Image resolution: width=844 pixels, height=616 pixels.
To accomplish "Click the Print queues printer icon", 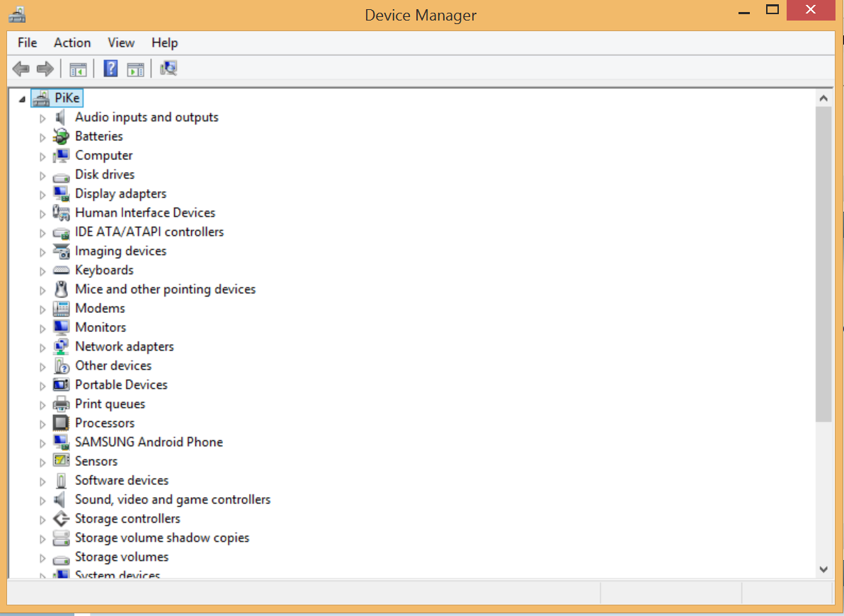I will click(x=61, y=404).
